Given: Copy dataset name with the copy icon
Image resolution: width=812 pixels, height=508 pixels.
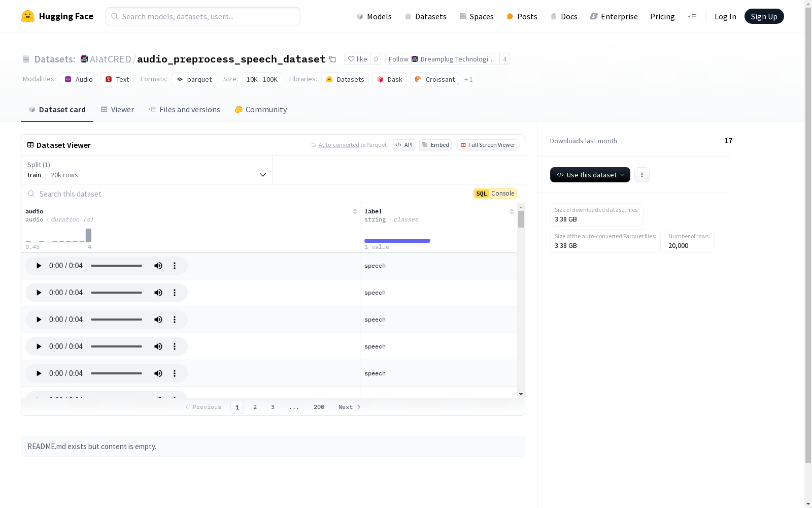Looking at the screenshot, I should (x=332, y=59).
